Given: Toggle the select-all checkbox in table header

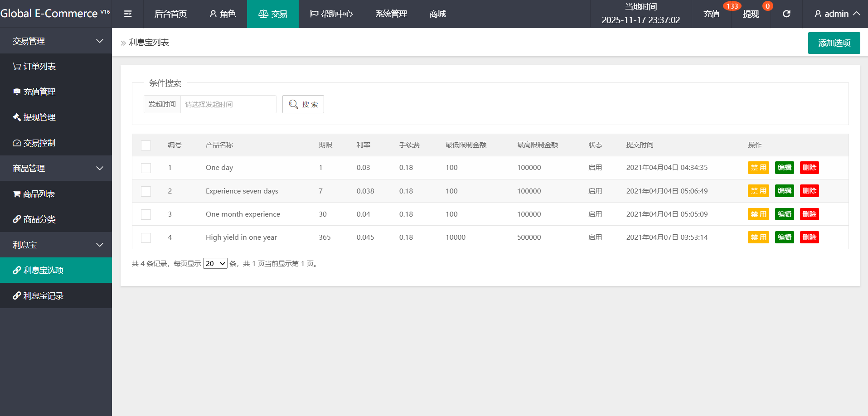Looking at the screenshot, I should pos(146,145).
